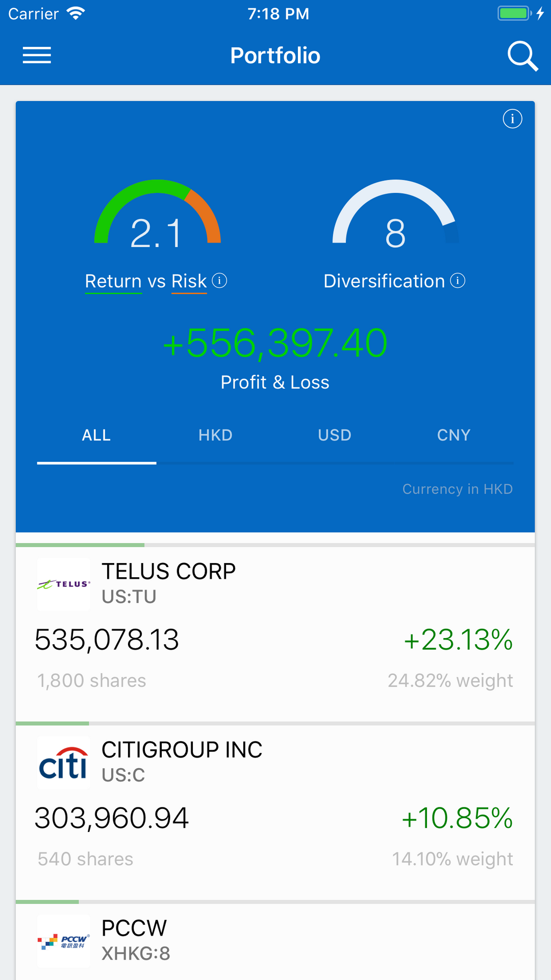Tap the Profit & Loss total amount
Screen dimensions: 551x980
[275, 343]
